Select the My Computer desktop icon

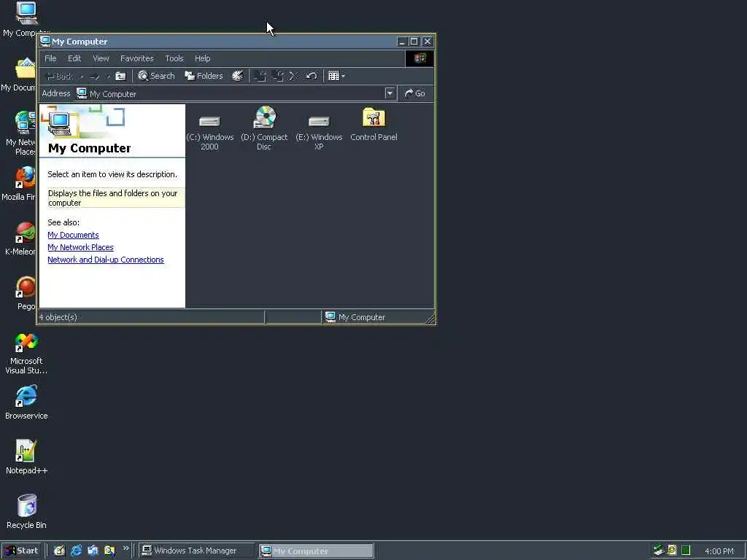point(26,19)
